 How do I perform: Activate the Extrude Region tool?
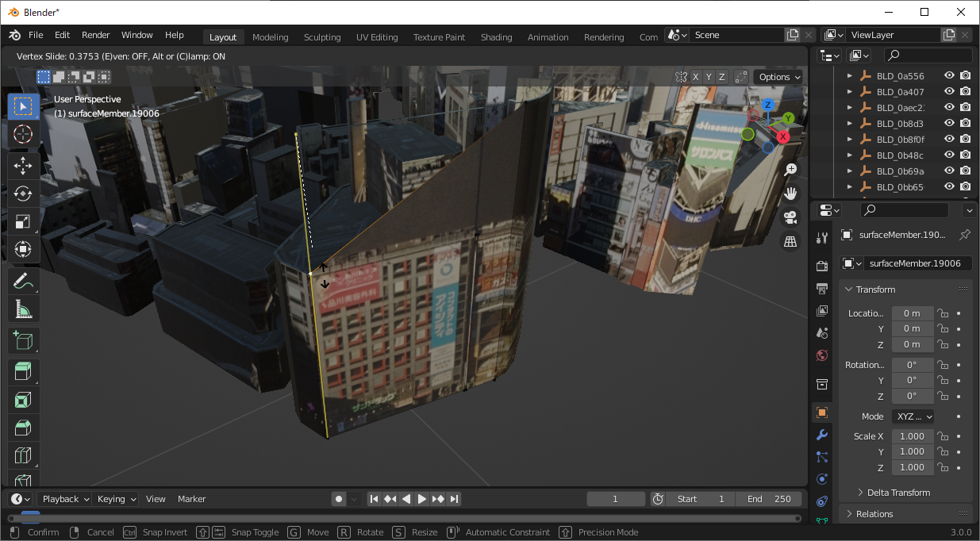click(x=23, y=371)
